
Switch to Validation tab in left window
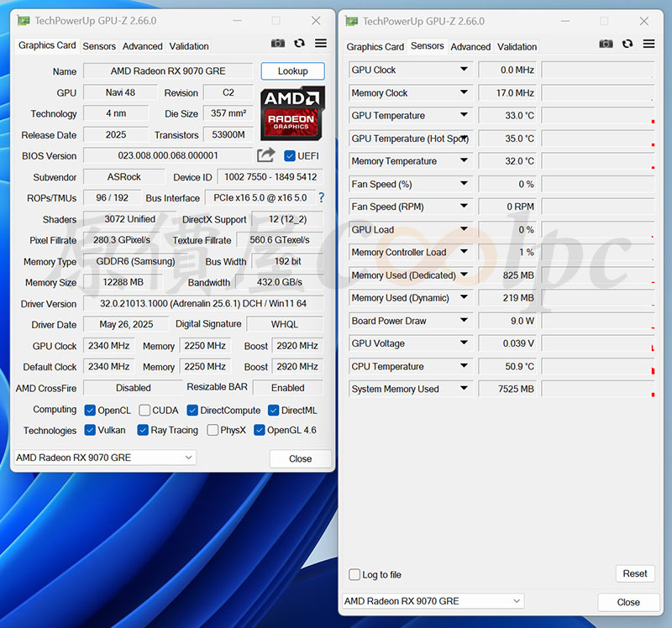coord(189,46)
